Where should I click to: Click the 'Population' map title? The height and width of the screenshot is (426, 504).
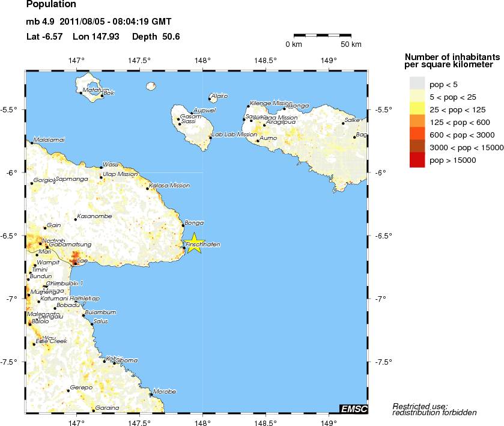click(x=51, y=5)
